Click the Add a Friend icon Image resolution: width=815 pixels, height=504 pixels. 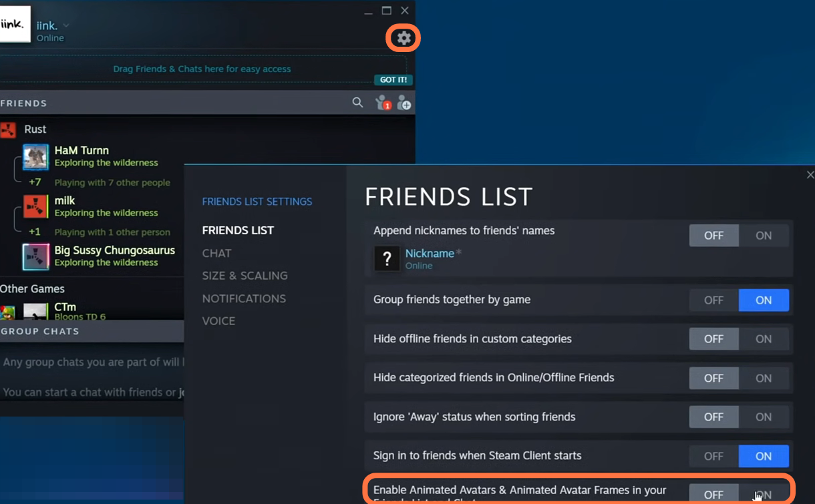click(x=404, y=103)
